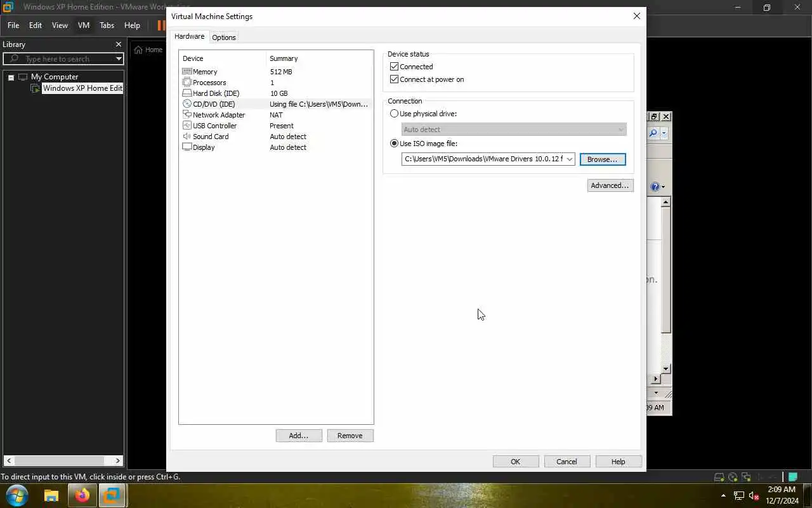Select the CD/DVD (IDE) disc icon
The height and width of the screenshot is (508, 812).
pos(187,104)
